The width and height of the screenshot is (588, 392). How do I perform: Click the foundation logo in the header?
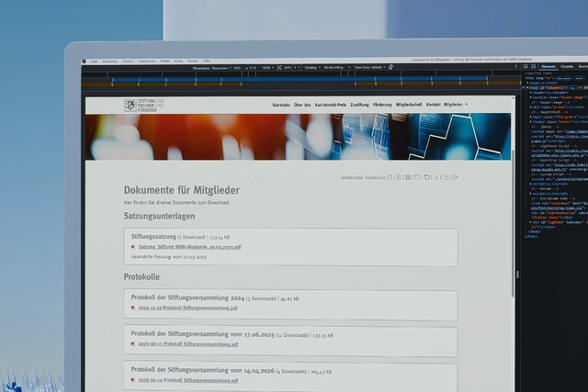pos(144,106)
